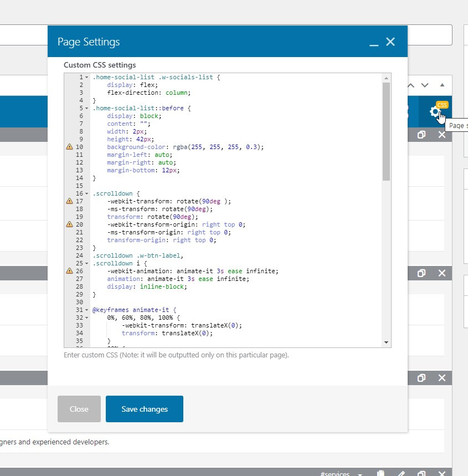
Task: Click the CSS editor scrollbar down arrow
Action: point(387,342)
